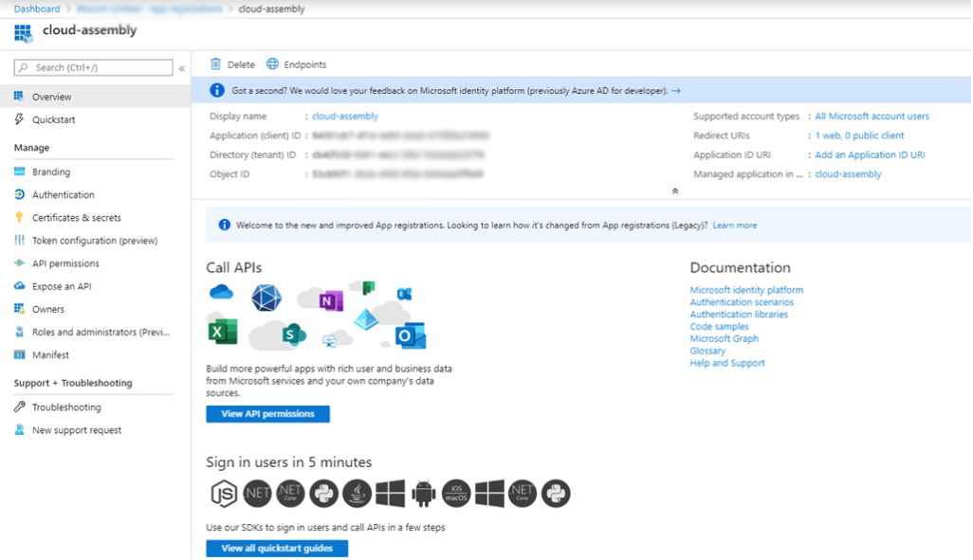Open the managed application cloud-assembly link
The width and height of the screenshot is (973, 560).
tap(848, 173)
